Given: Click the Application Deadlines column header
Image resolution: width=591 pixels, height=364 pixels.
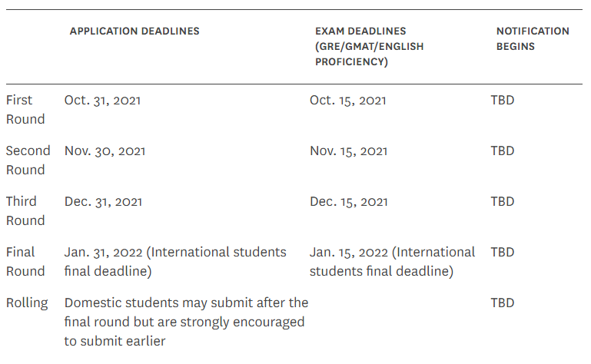Looking at the screenshot, I should [134, 31].
